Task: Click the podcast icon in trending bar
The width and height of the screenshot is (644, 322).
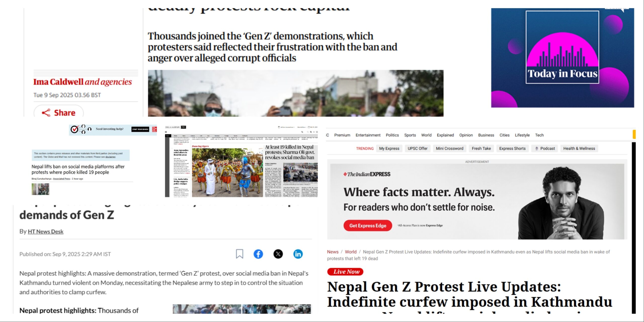Action: (x=537, y=148)
